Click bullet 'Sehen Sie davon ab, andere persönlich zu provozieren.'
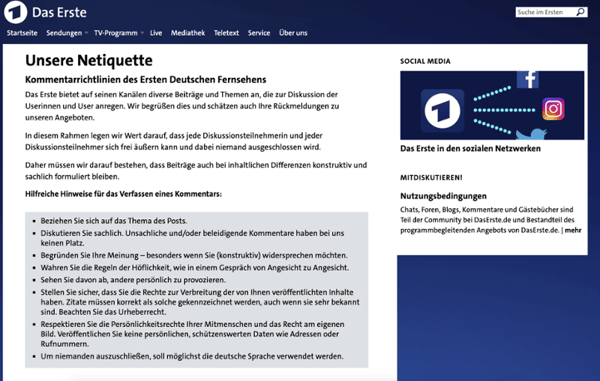The width and height of the screenshot is (600, 381). (x=133, y=280)
